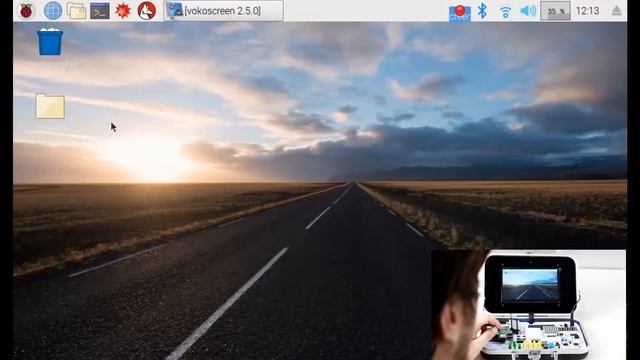Open the Bluetooth menu
Image resolution: width=640 pixels, height=360 pixels.
482,11
